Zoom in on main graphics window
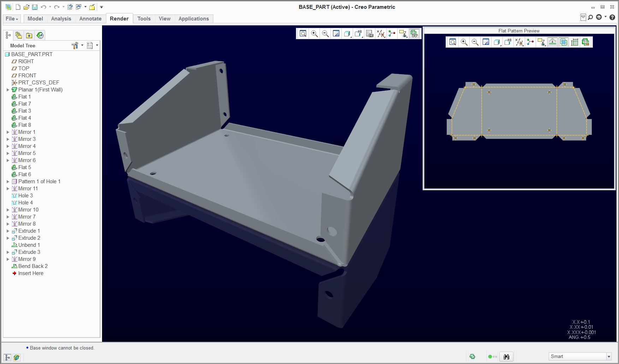The width and height of the screenshot is (619, 364). click(x=314, y=34)
